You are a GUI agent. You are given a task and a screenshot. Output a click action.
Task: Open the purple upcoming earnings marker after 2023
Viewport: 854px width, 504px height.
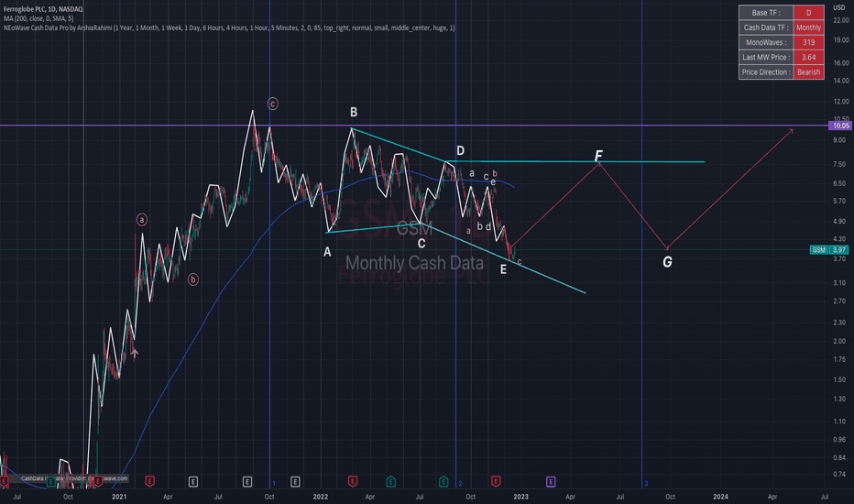point(551,482)
